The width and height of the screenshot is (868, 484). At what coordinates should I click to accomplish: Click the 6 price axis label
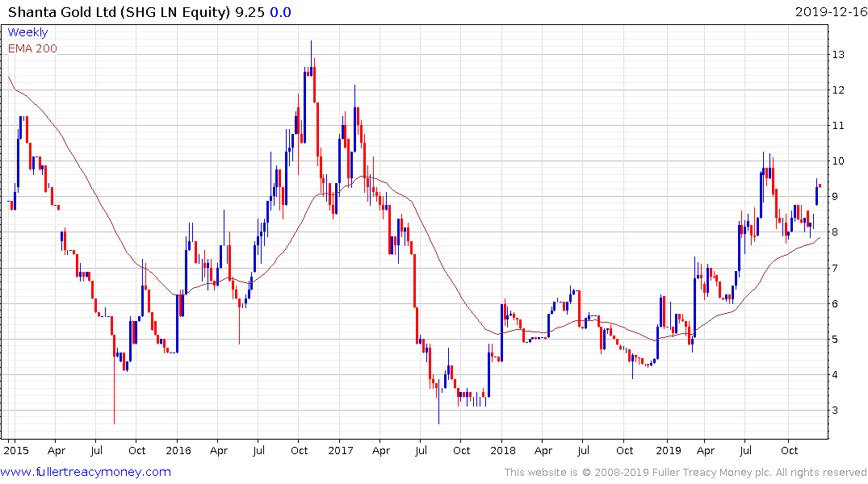point(834,303)
